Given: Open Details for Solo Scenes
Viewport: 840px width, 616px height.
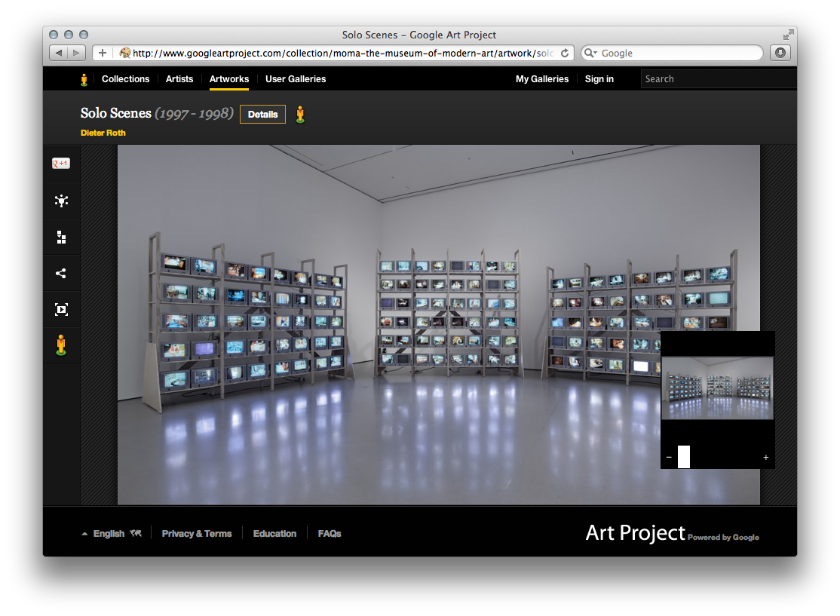Looking at the screenshot, I should 262,115.
